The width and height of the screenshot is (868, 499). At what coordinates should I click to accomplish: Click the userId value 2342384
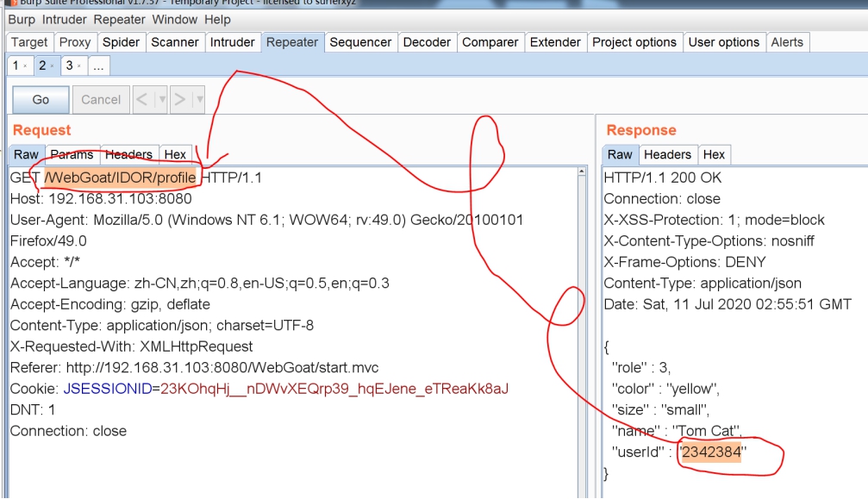[711, 452]
